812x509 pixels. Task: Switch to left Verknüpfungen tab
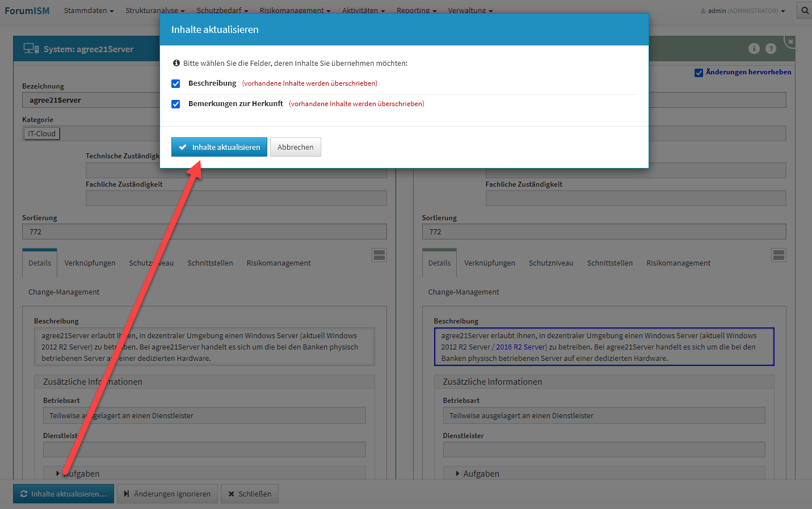(x=90, y=263)
